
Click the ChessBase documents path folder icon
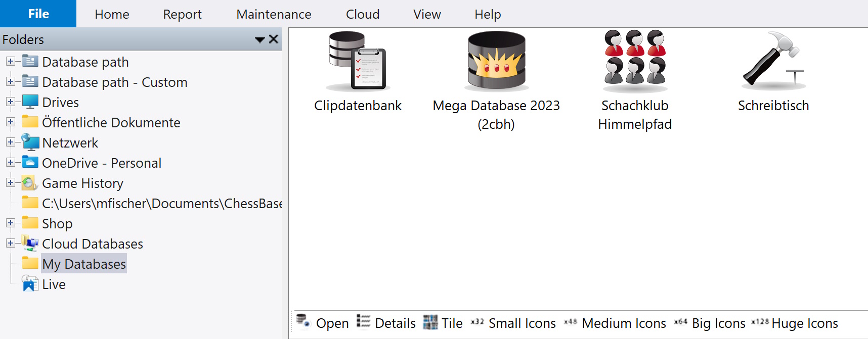tap(30, 203)
